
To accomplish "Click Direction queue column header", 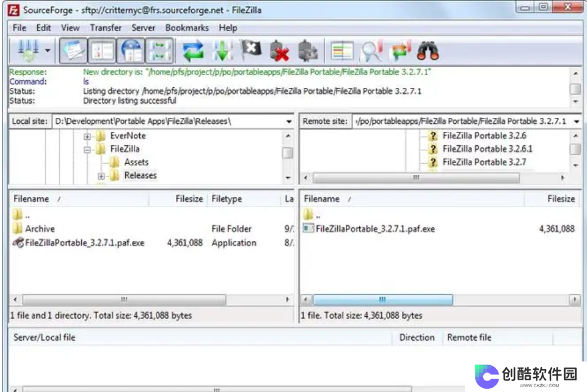I will [417, 338].
